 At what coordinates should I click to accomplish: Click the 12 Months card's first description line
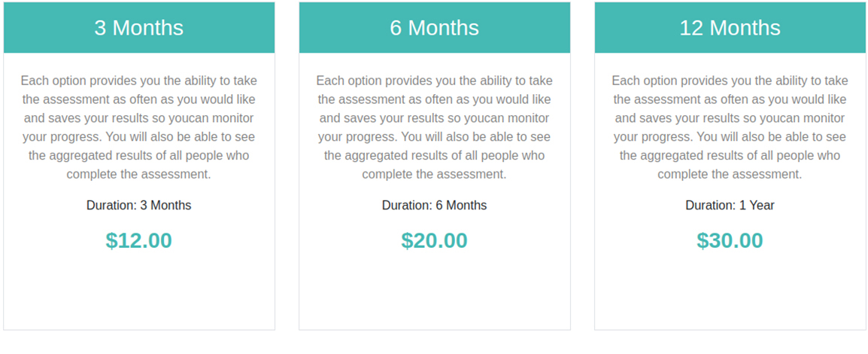tap(730, 81)
